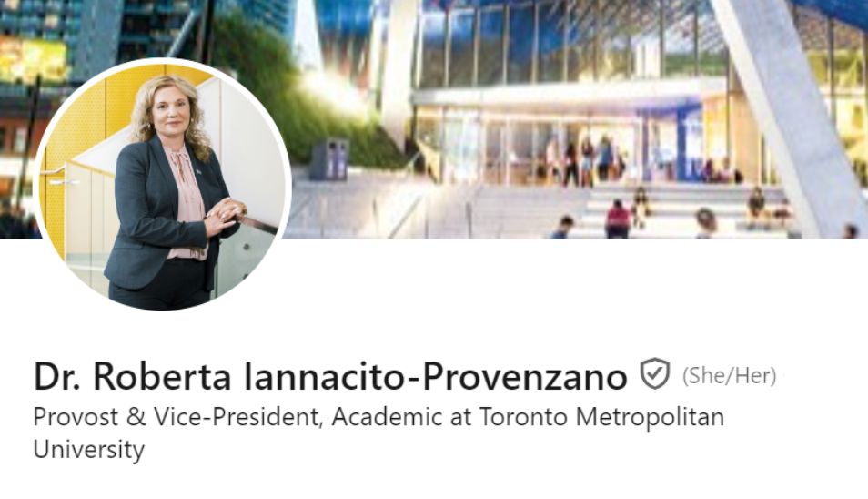Select the (She/Her) pronouns label
Viewport: 868px width, 499px height.
[729, 376]
